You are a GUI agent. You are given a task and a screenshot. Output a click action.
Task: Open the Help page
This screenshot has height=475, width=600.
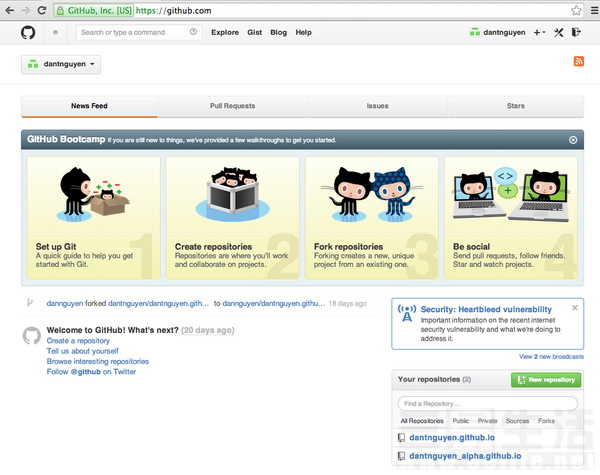tap(303, 33)
